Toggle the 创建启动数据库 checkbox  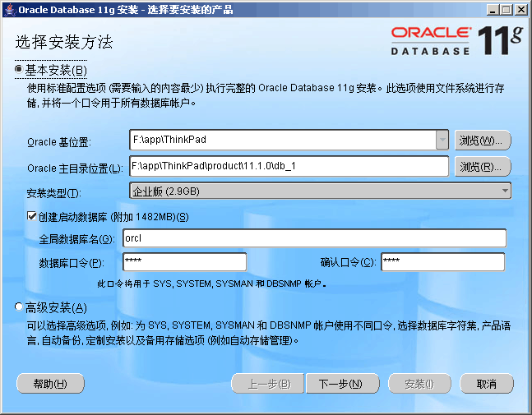click(x=31, y=216)
